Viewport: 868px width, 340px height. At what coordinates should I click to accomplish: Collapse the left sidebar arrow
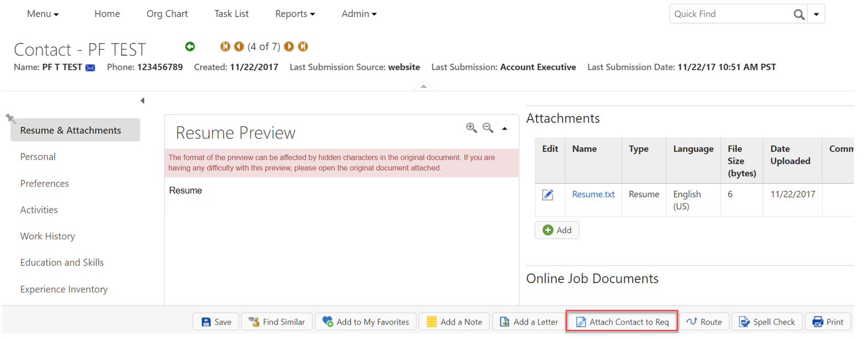click(x=142, y=101)
